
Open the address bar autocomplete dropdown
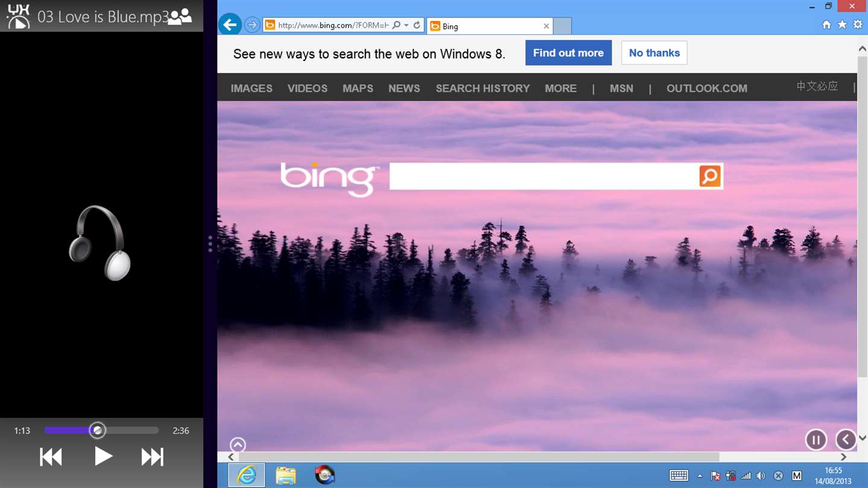pos(406,25)
